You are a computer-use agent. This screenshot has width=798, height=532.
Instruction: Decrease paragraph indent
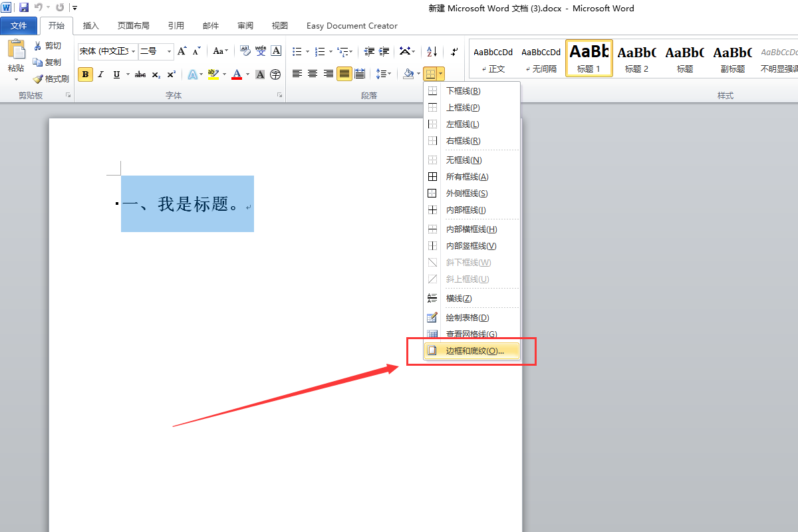click(369, 51)
